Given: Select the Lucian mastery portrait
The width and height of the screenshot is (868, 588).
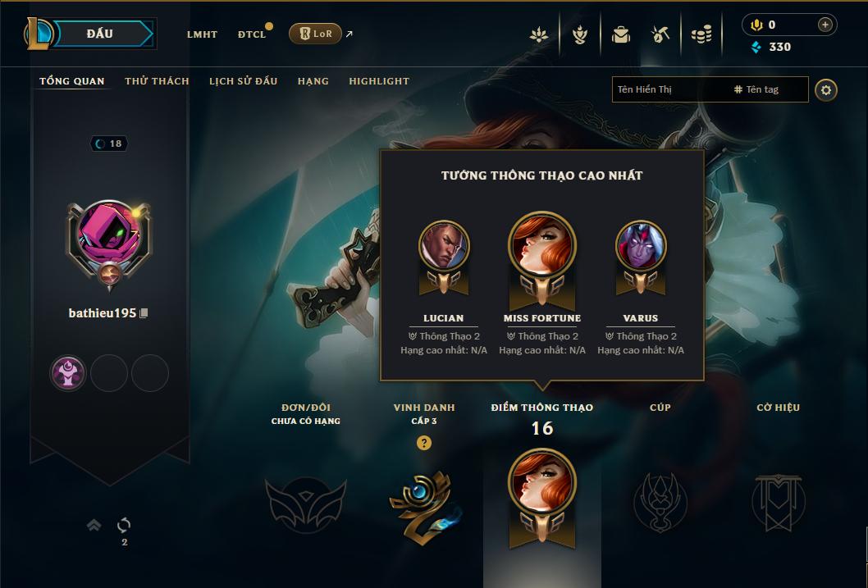Looking at the screenshot, I should click(444, 246).
